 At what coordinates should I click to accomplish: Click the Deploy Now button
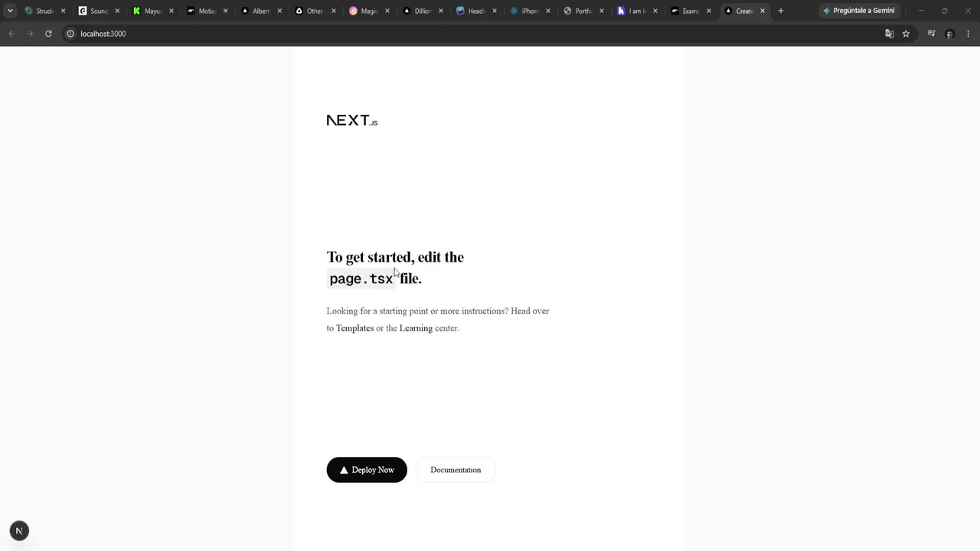tap(367, 470)
